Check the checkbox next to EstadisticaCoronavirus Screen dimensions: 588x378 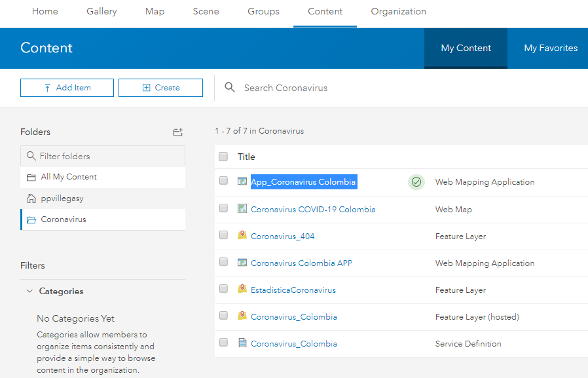point(223,290)
